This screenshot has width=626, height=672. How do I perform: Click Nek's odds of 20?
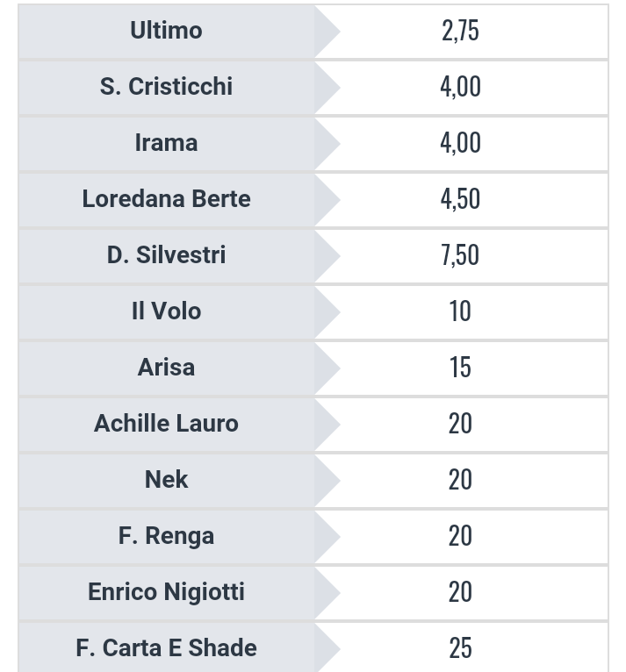[460, 480]
